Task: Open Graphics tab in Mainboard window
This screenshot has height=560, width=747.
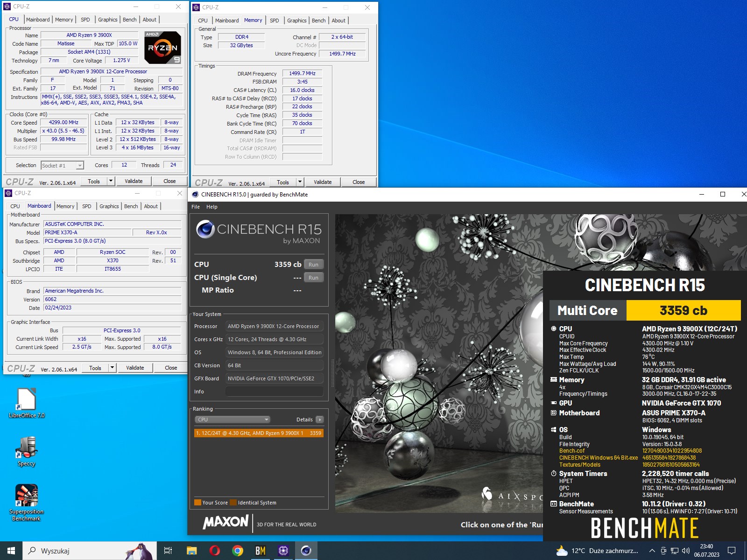Action: 109,206
